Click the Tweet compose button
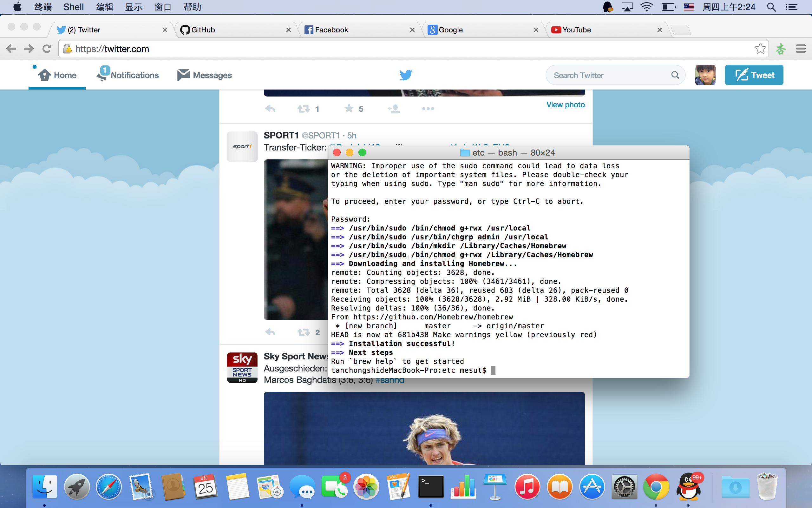 (x=754, y=75)
